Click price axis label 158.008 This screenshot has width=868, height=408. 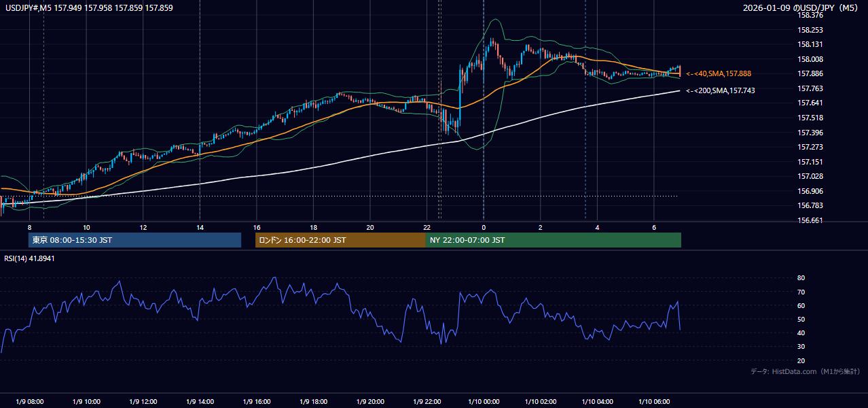point(810,59)
